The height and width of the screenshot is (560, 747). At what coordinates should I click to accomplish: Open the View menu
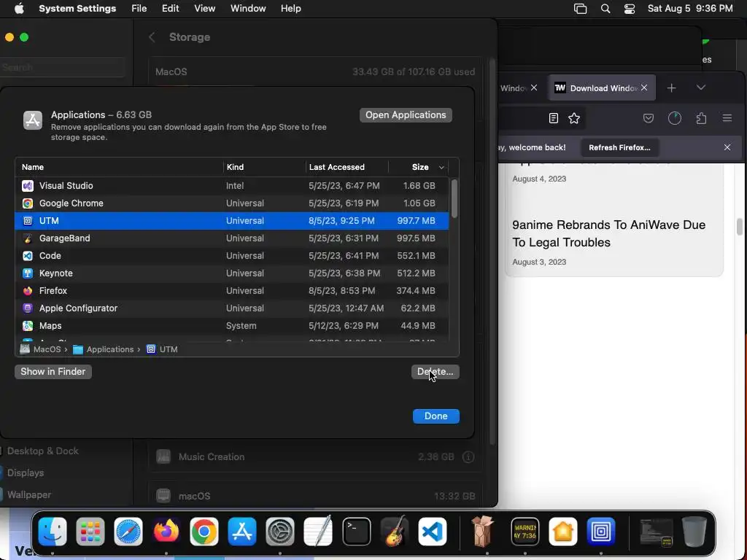click(205, 9)
